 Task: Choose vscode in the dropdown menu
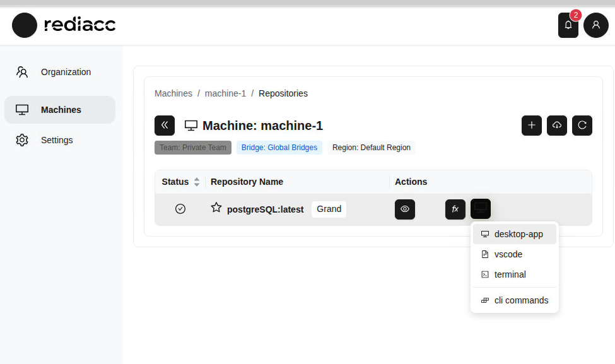point(508,254)
